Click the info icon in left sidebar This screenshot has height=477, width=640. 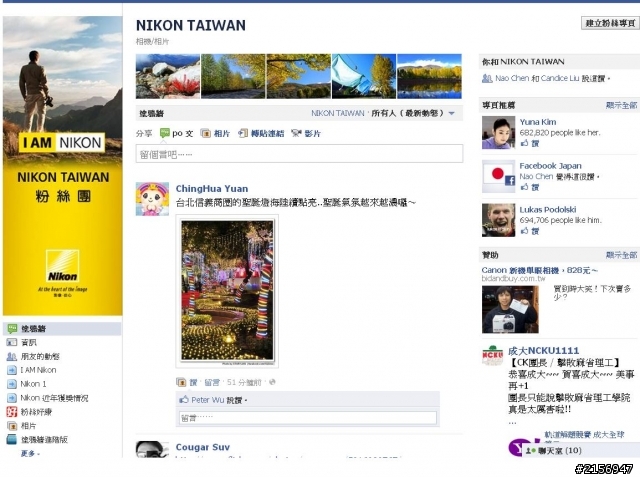[12, 342]
